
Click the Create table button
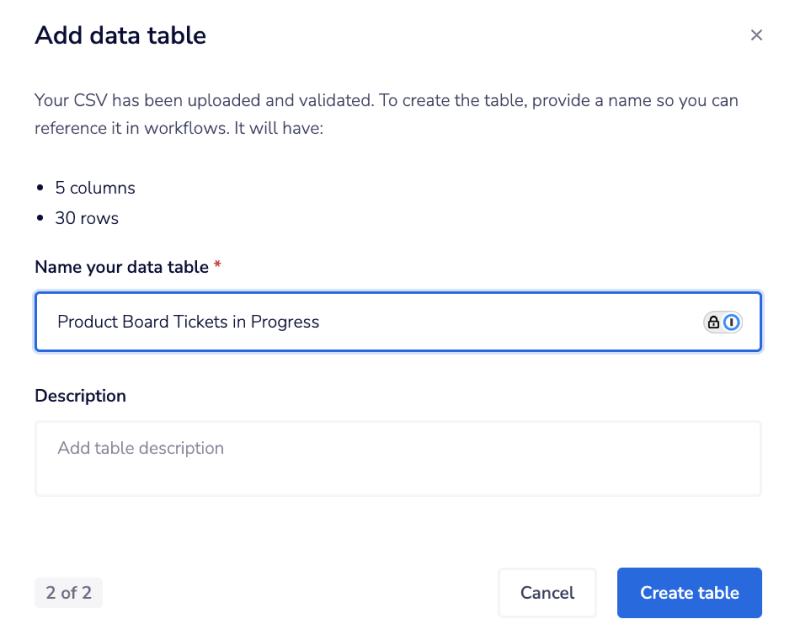[689, 593]
